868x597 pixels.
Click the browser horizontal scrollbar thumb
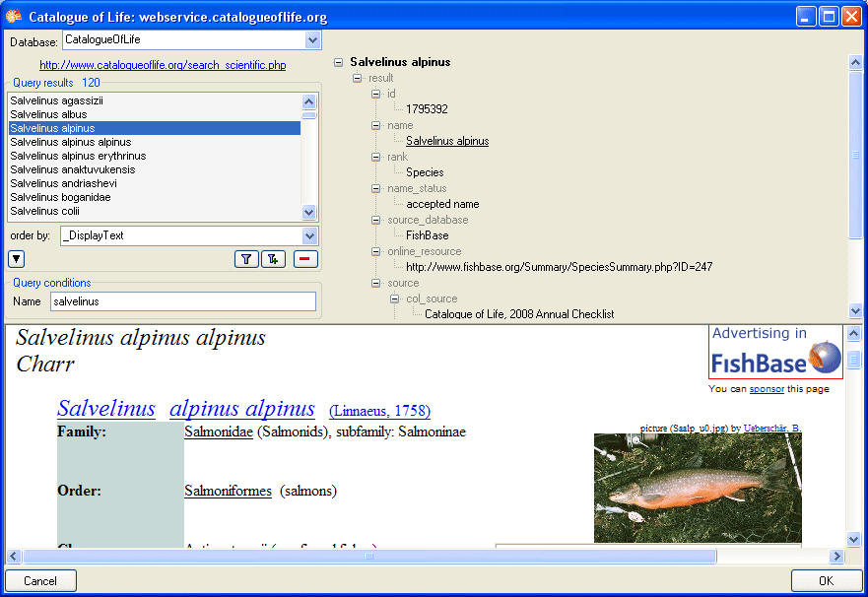pyautogui.click(x=369, y=556)
